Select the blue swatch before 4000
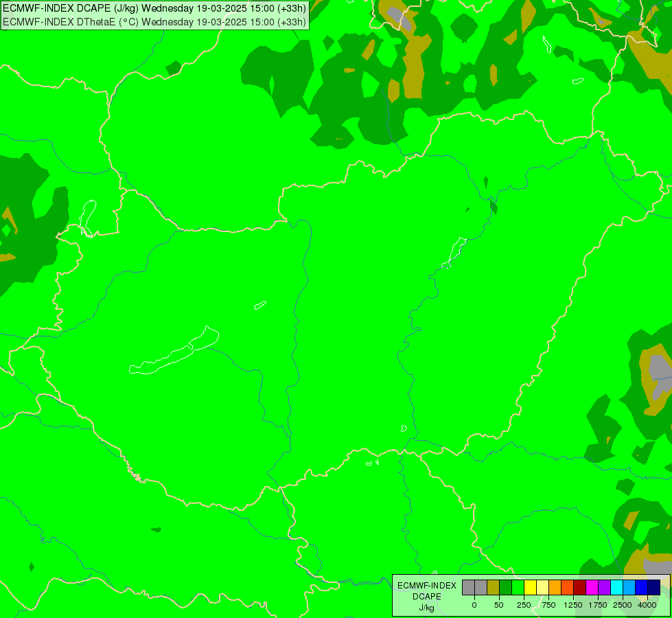 (x=642, y=588)
